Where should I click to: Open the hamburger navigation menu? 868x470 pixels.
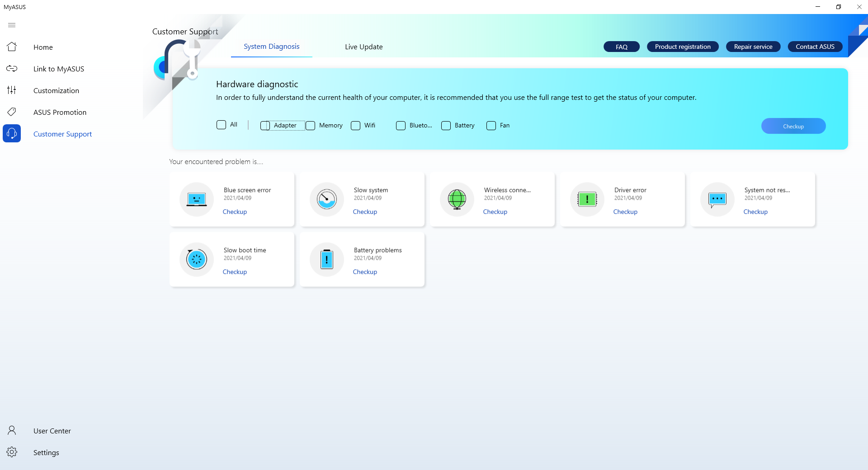[12, 25]
